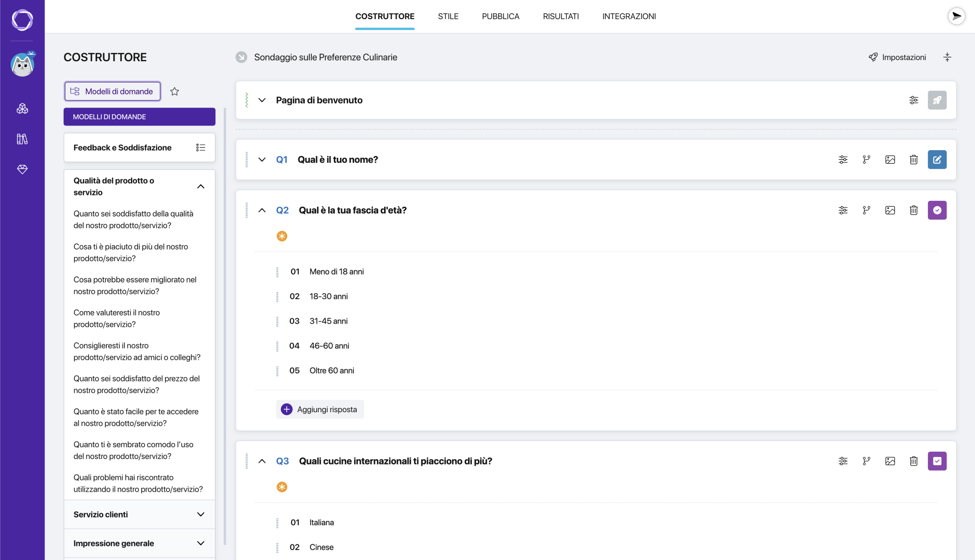Expand the Impressione generale group

click(200, 543)
